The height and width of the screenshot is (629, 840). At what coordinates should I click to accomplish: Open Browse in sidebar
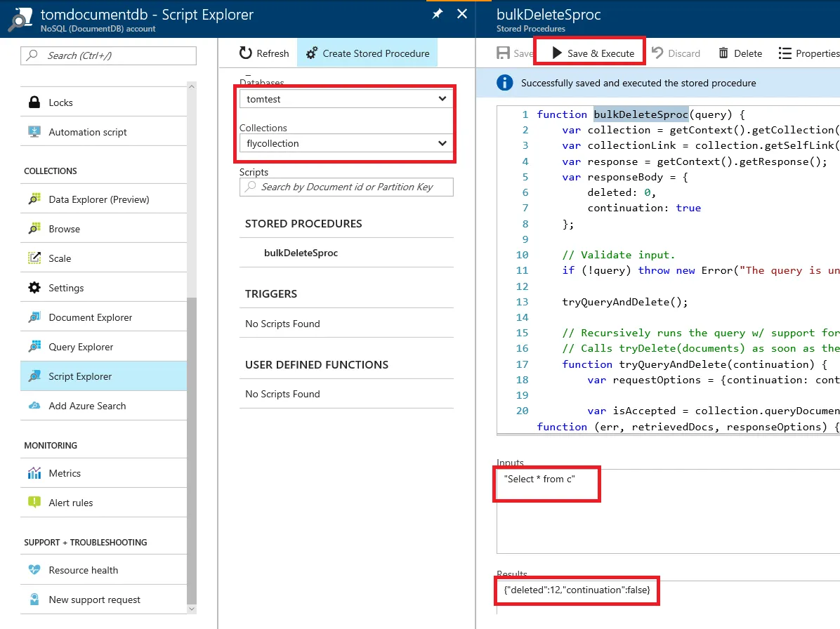(103, 229)
